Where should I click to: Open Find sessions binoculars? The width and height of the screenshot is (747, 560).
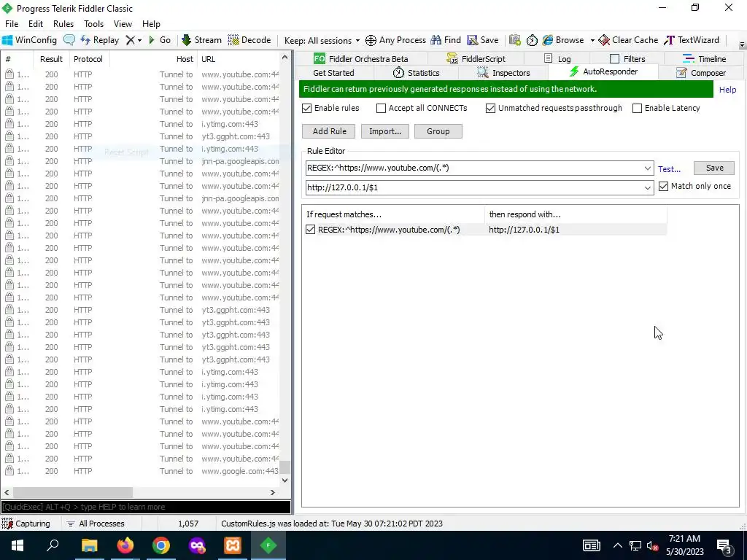tap(446, 40)
